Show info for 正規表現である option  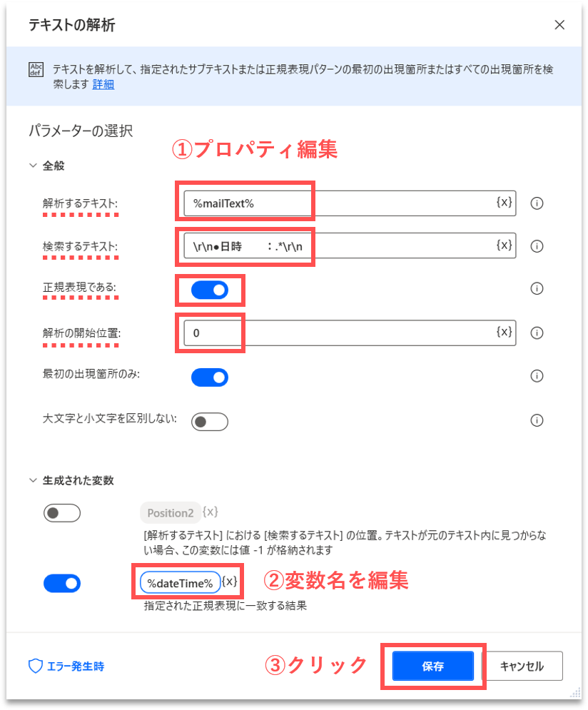pyautogui.click(x=537, y=288)
